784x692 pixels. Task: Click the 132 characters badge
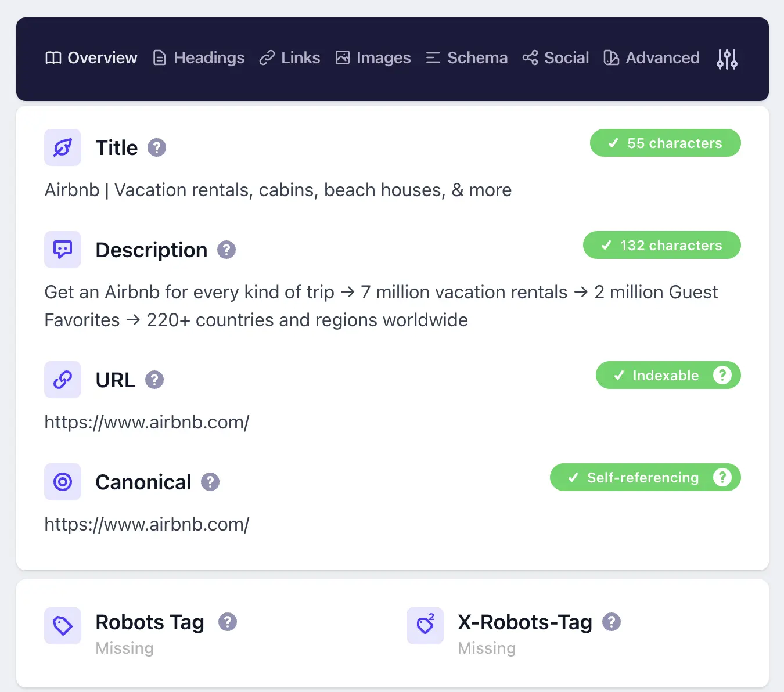click(x=662, y=245)
